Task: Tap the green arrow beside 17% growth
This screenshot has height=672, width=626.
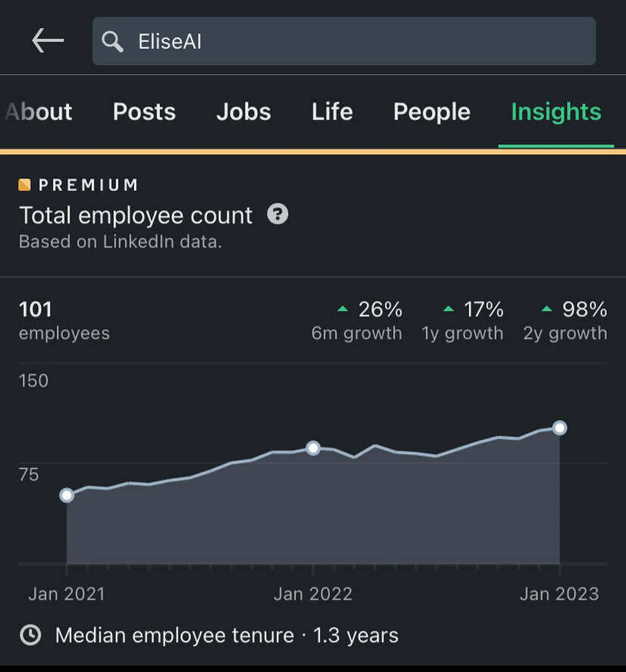Action: point(448,309)
